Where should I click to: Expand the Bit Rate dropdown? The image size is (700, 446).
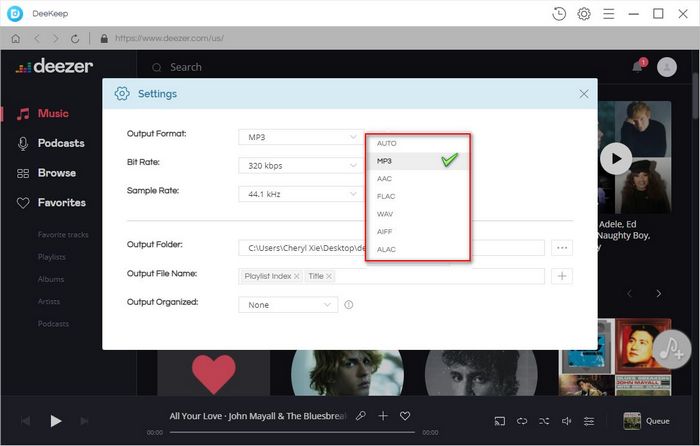point(301,166)
